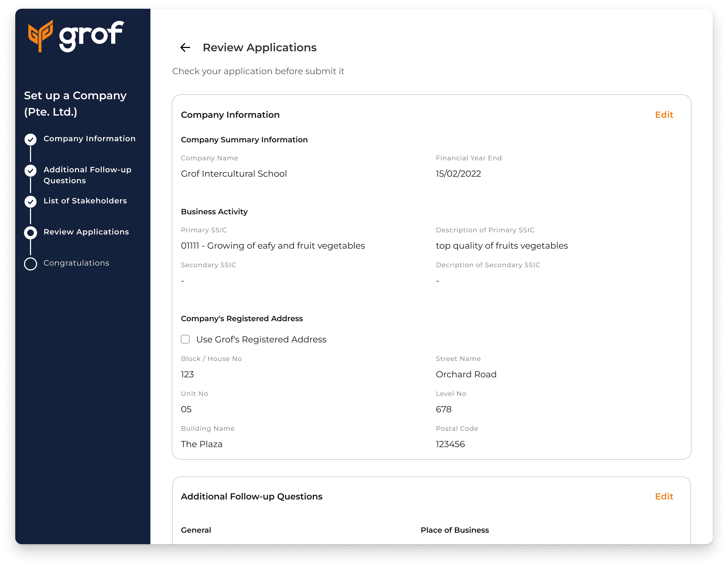This screenshot has width=728, height=566.
Task: Click the Primary SSIC value text
Action: (x=273, y=245)
